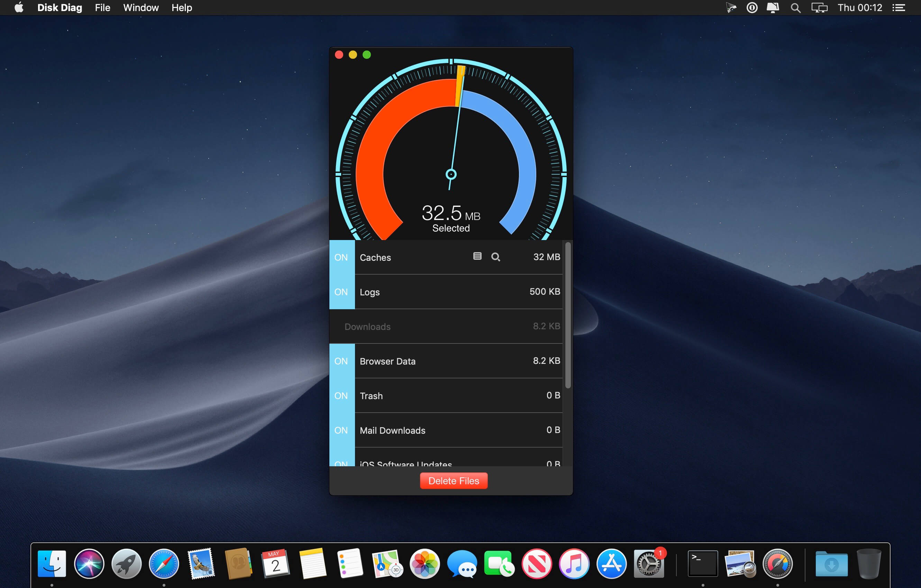Open the Trash in the Dock
Image resolution: width=921 pixels, height=588 pixels.
(869, 563)
